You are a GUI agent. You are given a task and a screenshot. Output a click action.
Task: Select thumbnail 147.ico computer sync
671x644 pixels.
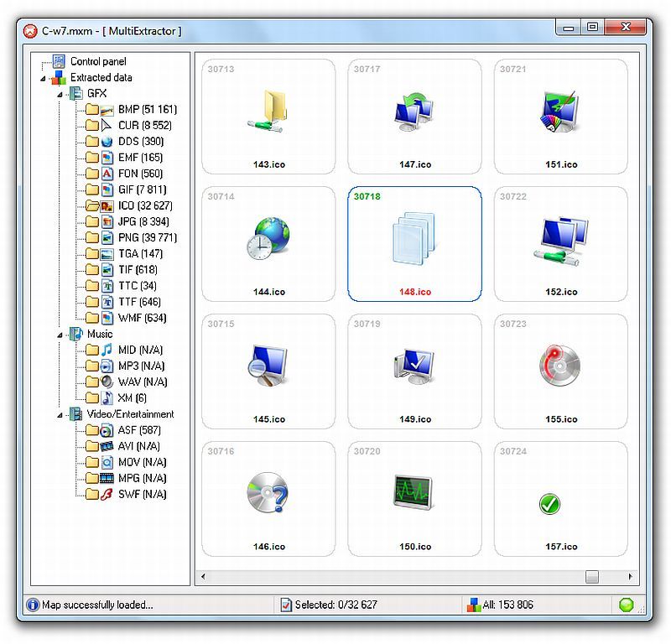point(414,117)
